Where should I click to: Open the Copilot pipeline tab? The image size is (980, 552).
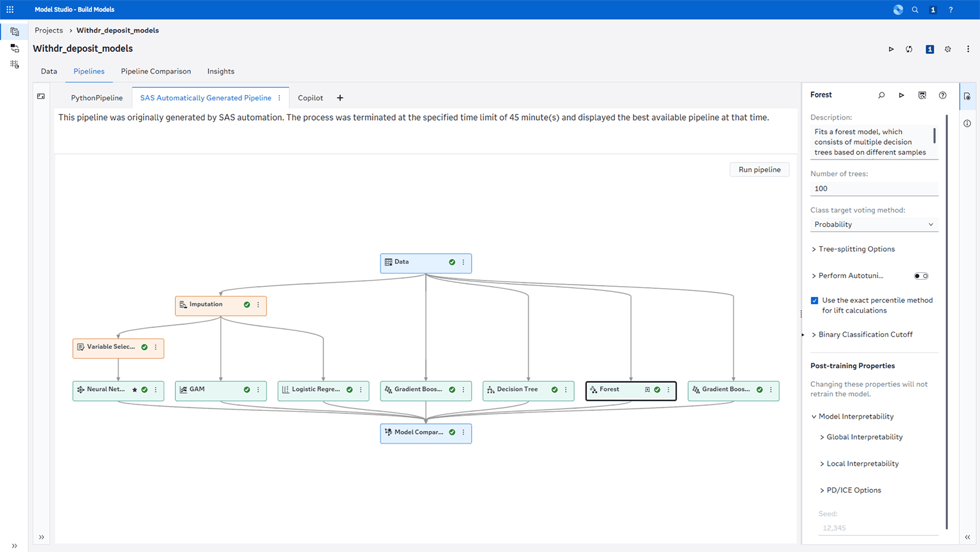310,98
